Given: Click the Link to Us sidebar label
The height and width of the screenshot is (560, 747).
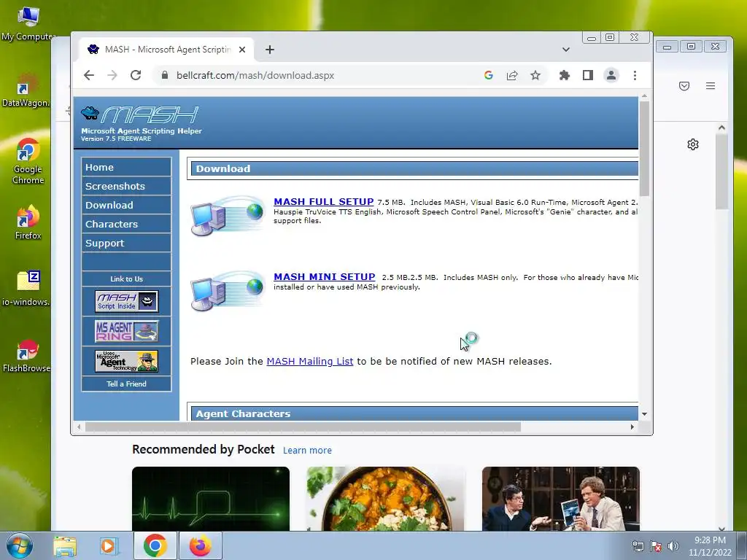Looking at the screenshot, I should pyautogui.click(x=126, y=279).
